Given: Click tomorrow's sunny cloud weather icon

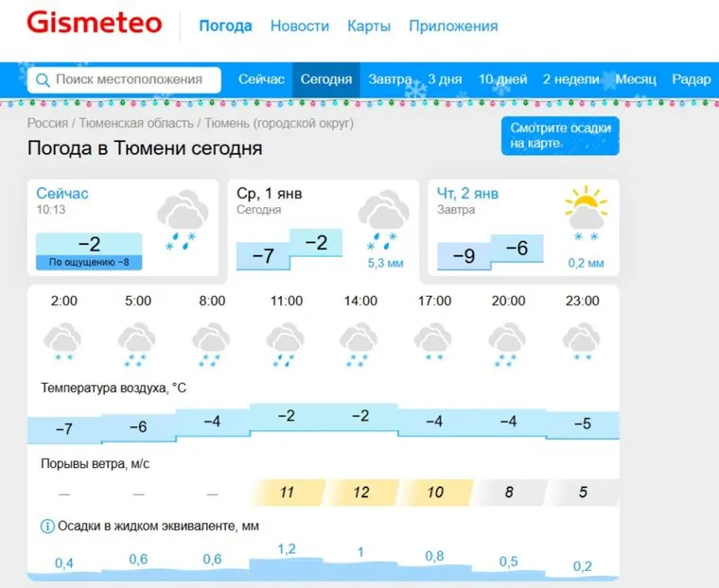Looking at the screenshot, I should 586,216.
